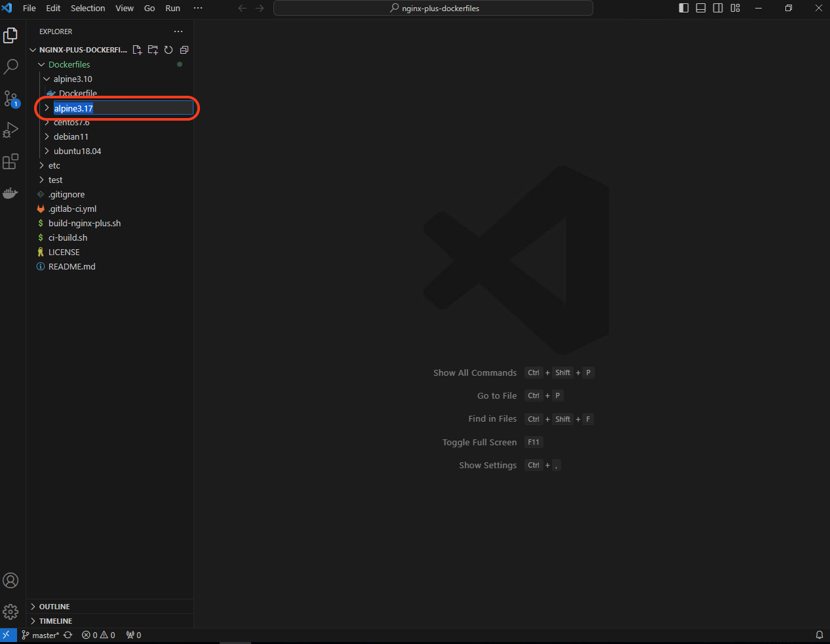This screenshot has height=644, width=830.
Task: Click inside the alpine3.17 rename input field
Action: tap(123, 108)
